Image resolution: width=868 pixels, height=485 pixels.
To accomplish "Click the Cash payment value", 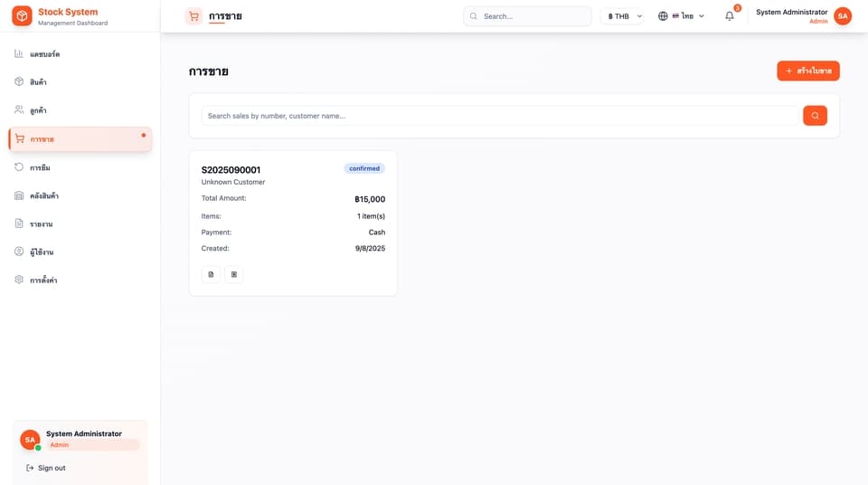I will 377,233.
